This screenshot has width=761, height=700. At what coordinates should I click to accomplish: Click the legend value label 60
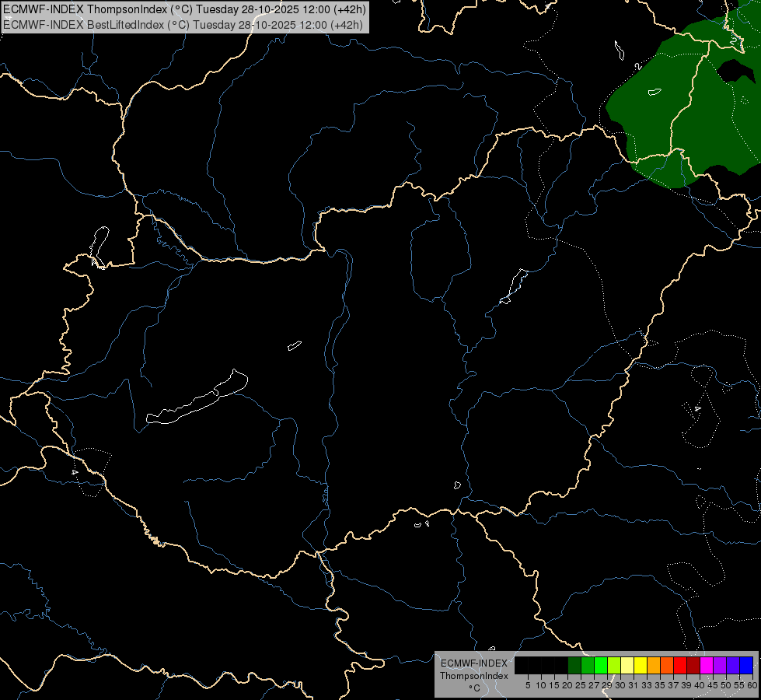point(752,685)
